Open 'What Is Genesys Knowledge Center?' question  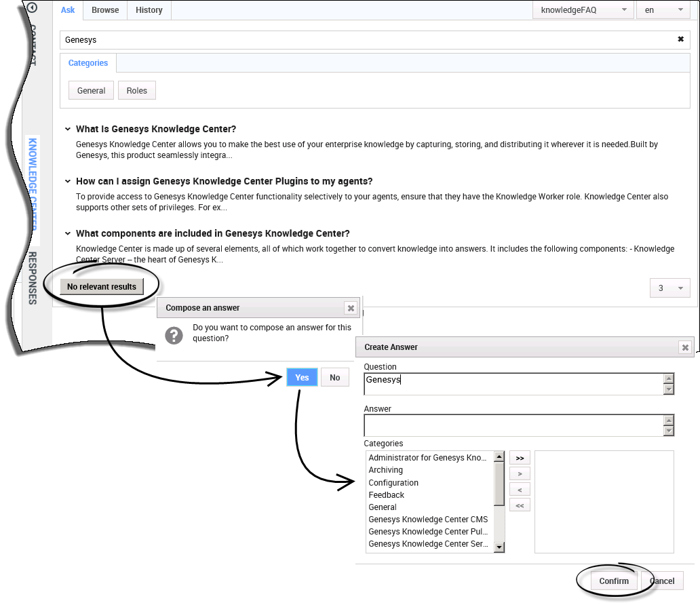(156, 129)
